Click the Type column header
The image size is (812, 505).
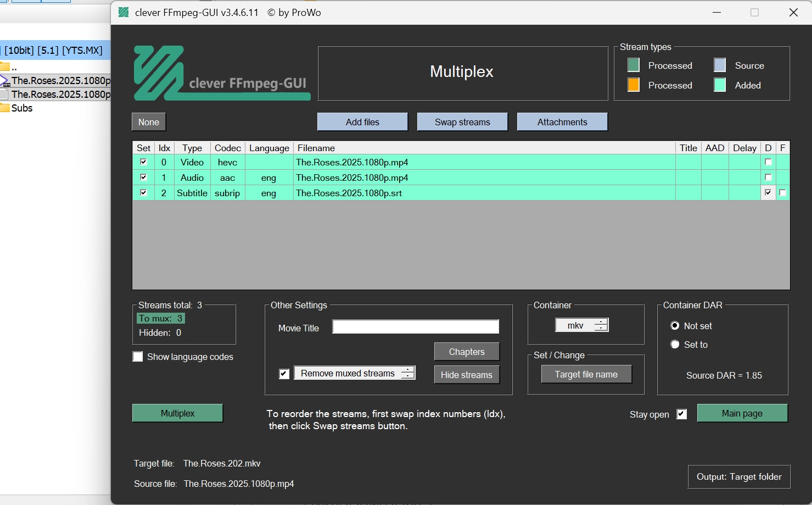click(x=192, y=148)
